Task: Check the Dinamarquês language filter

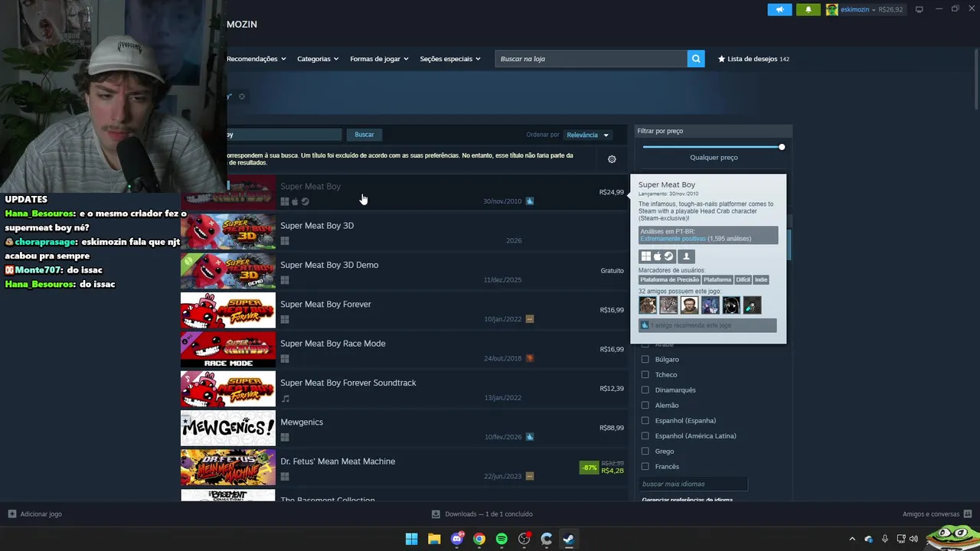Action: (x=645, y=390)
